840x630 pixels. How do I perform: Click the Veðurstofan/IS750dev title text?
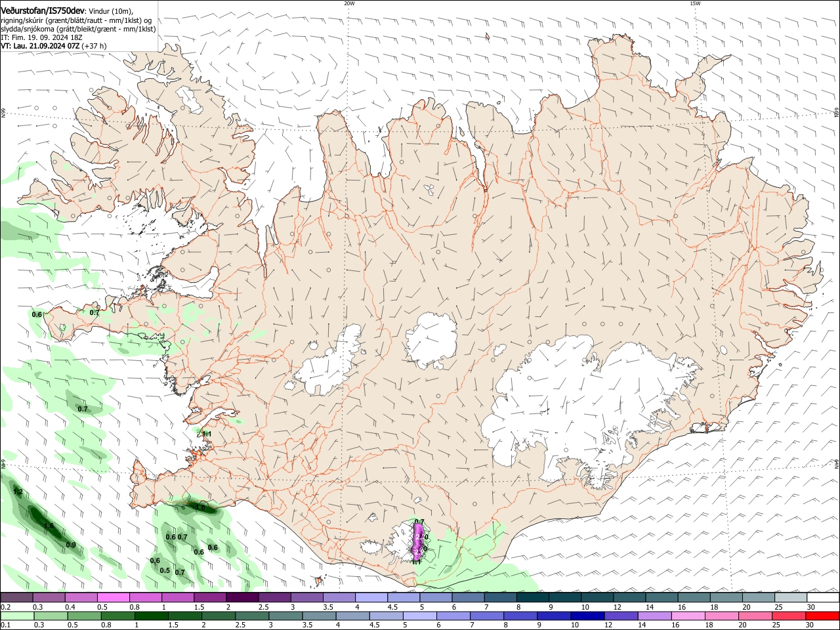[x=43, y=10]
